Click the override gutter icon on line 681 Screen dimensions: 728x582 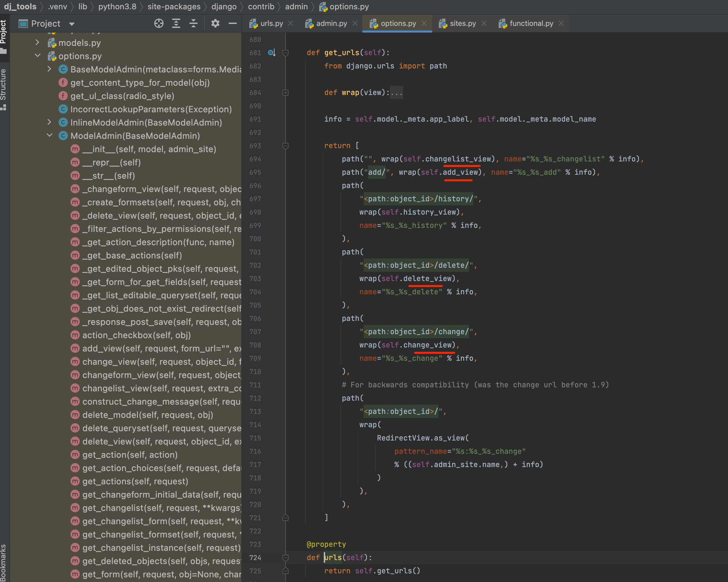coord(272,52)
